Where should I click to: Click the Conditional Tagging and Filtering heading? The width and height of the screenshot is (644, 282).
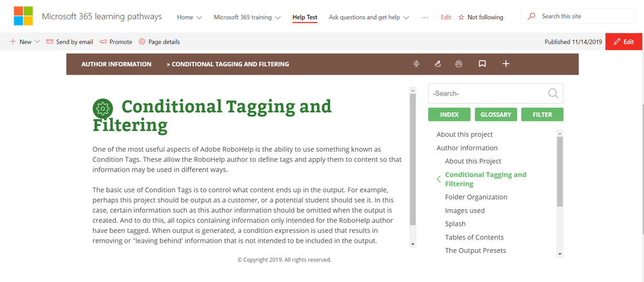click(x=212, y=116)
